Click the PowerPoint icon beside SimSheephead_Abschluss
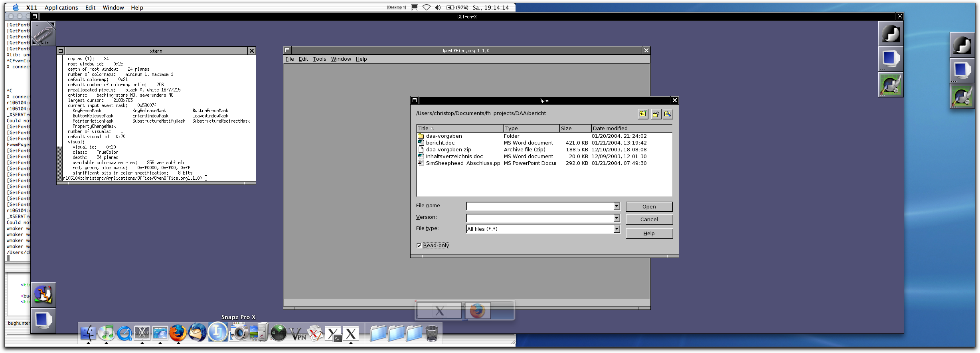This screenshot has width=980, height=353. (421, 163)
